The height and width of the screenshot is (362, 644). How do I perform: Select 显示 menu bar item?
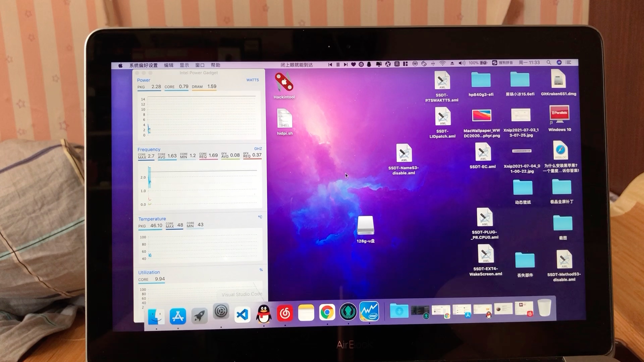tap(183, 65)
